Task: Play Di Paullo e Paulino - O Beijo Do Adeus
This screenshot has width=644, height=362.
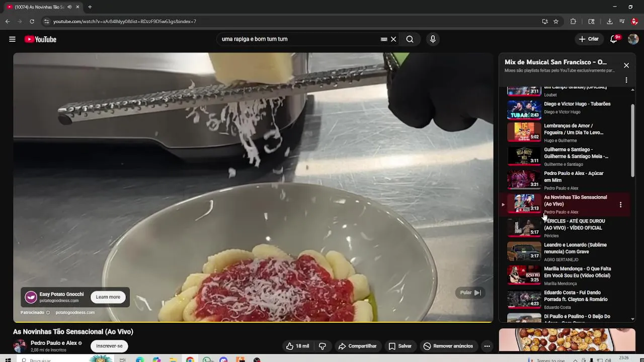Action: (x=564, y=317)
